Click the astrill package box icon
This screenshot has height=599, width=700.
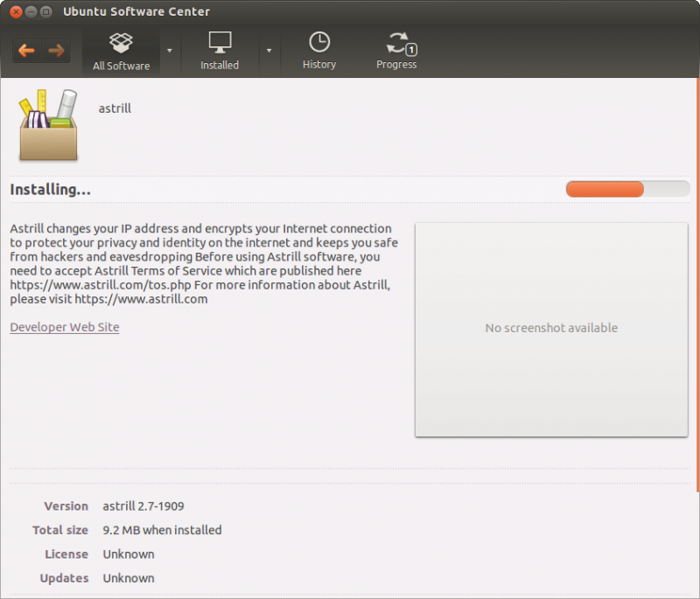pyautogui.click(x=48, y=125)
